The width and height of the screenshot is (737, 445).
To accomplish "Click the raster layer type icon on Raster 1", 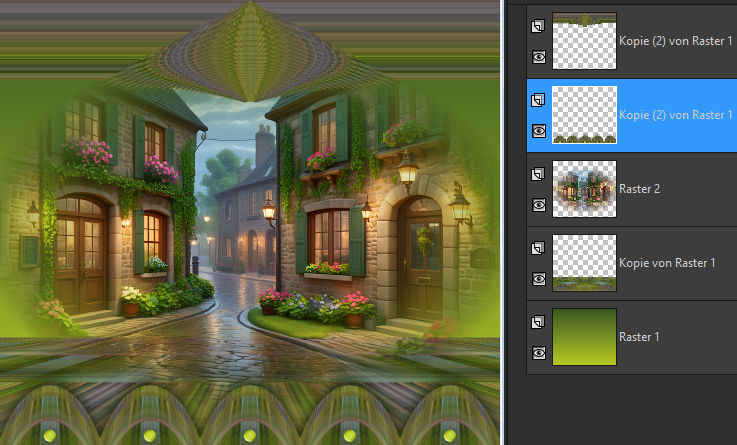I will (539, 321).
